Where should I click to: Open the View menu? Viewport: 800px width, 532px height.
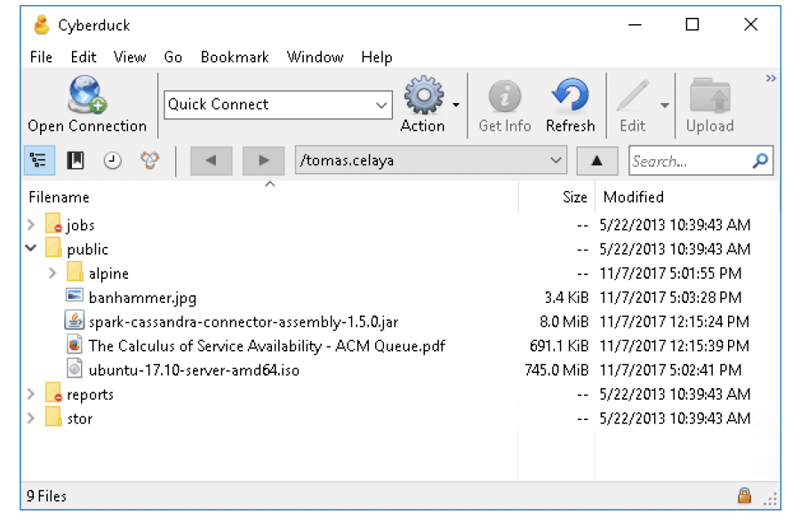130,57
